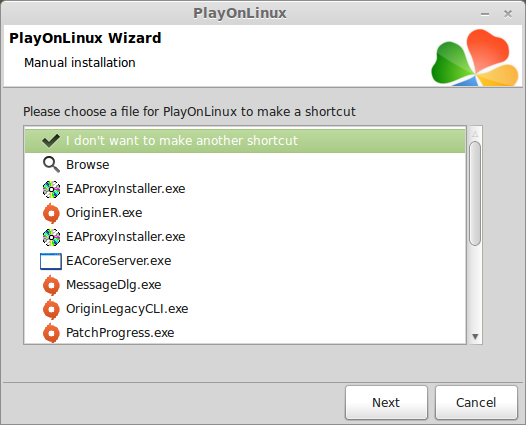
Task: Select "I don't want to make another shortcut"
Action: (x=245, y=141)
